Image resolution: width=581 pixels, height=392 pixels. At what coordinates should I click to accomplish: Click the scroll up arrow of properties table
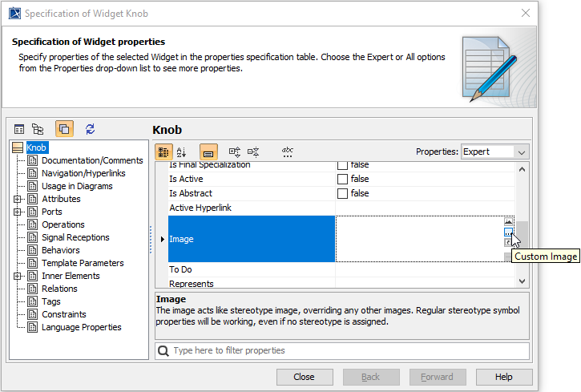pyautogui.click(x=522, y=170)
